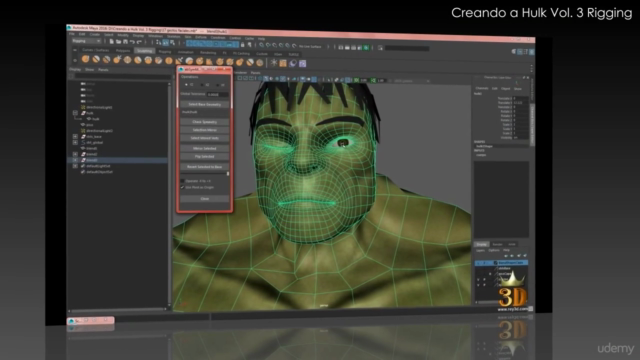This screenshot has height=360, width=640.
Task: Click the Redo arrow icon
Action: 139,42
